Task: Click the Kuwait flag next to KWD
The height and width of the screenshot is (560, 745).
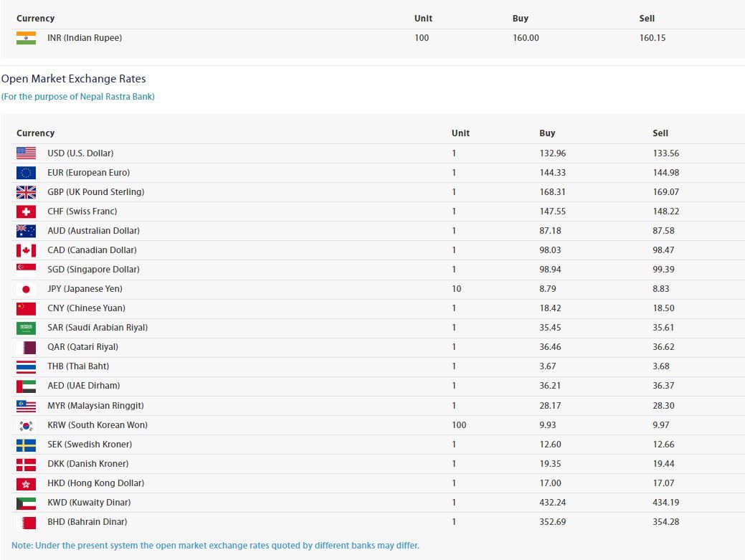Action: click(x=26, y=503)
